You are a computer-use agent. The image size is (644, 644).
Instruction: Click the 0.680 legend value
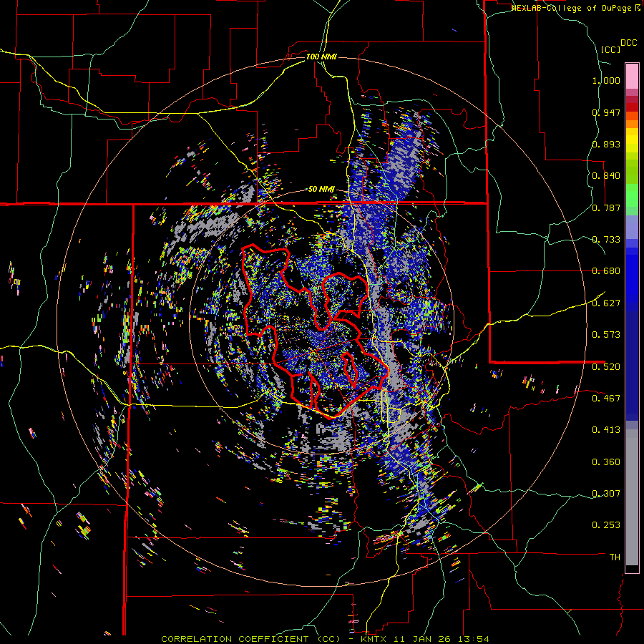point(606,271)
